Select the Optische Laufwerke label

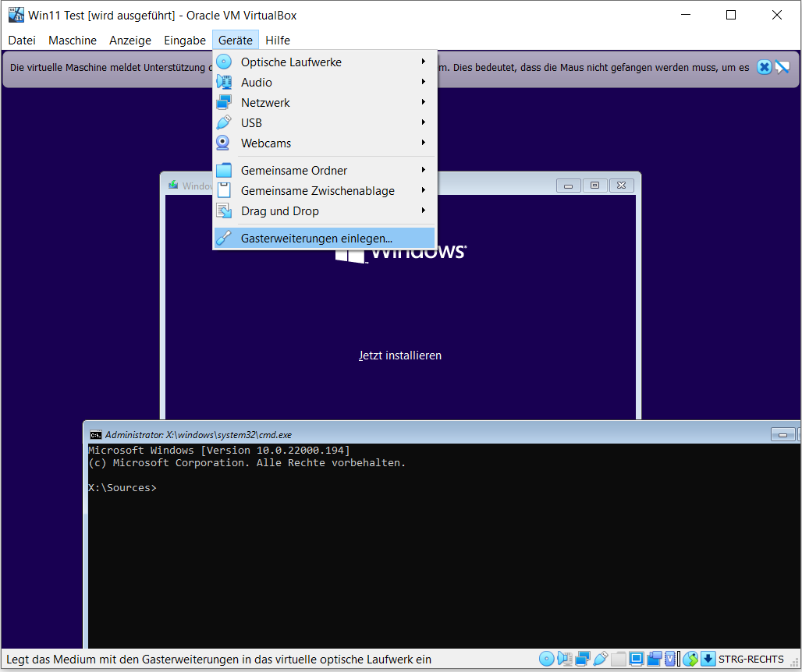[x=291, y=62]
